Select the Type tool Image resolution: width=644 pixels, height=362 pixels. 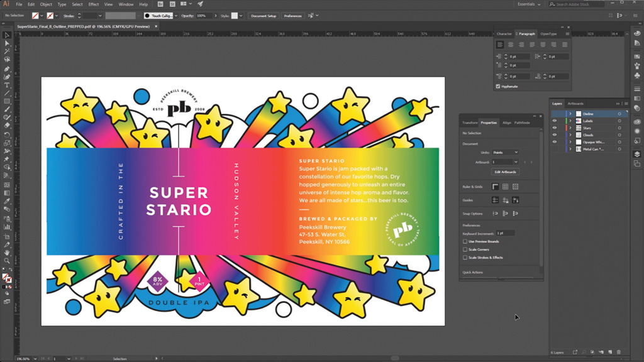tap(7, 85)
